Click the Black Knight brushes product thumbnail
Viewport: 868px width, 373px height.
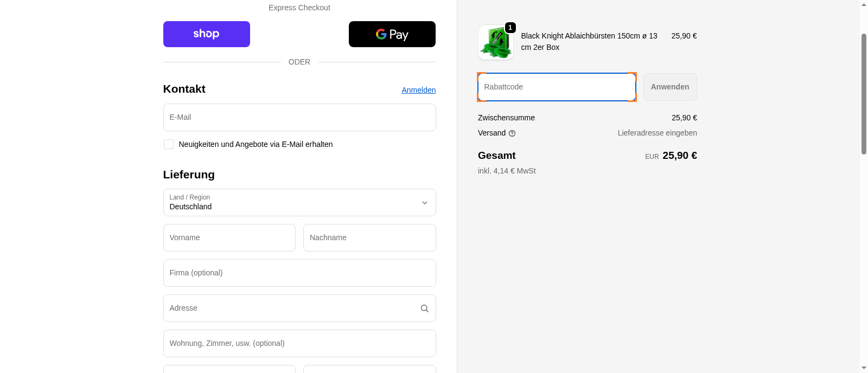coord(495,43)
